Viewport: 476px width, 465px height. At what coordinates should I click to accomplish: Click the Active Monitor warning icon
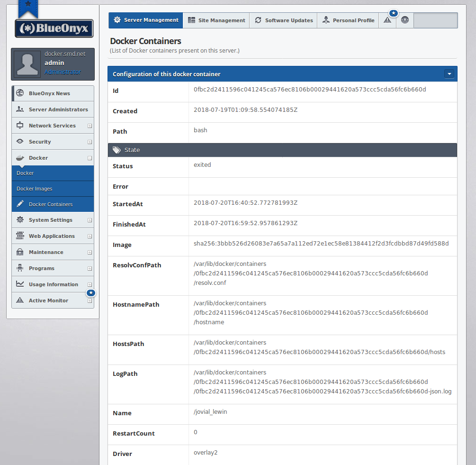click(x=20, y=300)
